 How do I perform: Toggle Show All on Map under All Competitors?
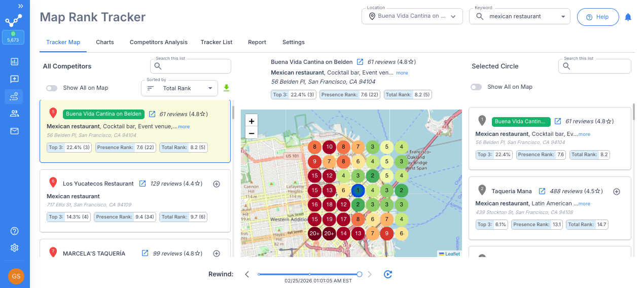tap(52, 88)
